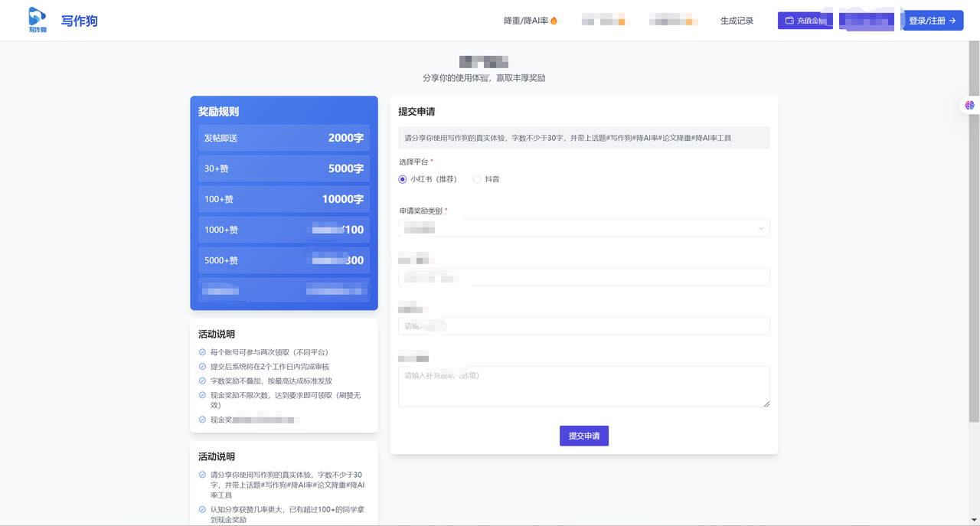This screenshot has width=980, height=526.
Task: Focus the 请输入补充说明 textarea
Action: (583, 387)
